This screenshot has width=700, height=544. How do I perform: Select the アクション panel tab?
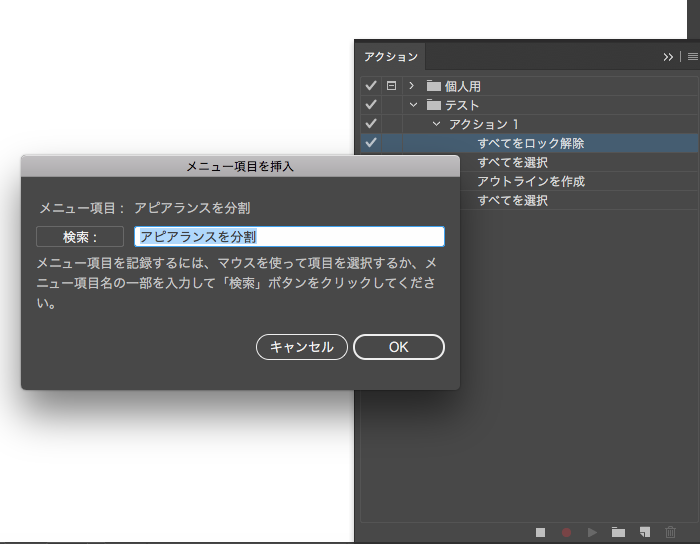(390, 57)
